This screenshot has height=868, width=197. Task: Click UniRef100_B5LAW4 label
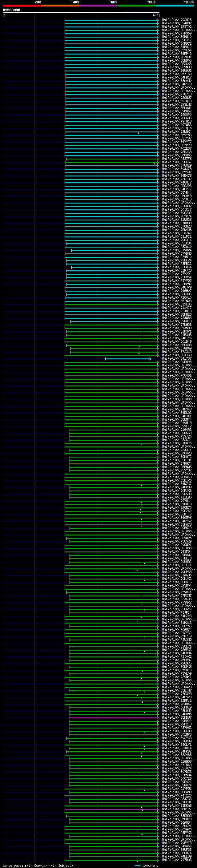click(x=177, y=108)
